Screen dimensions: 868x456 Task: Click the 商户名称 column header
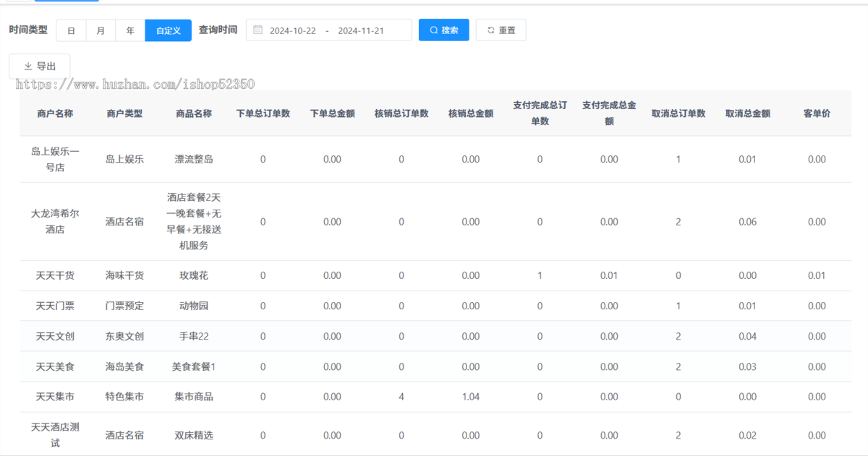pyautogui.click(x=55, y=113)
